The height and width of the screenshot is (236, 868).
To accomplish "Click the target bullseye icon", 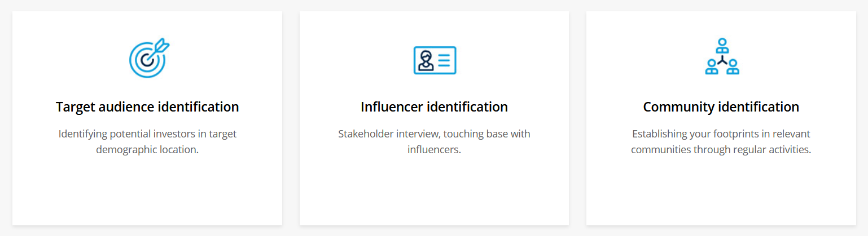I will click(147, 59).
